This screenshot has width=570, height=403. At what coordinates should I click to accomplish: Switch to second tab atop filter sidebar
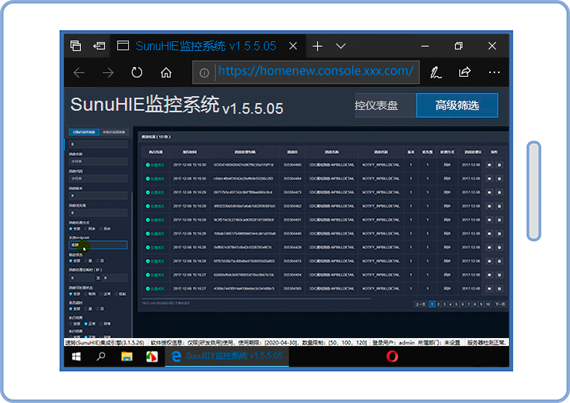(x=114, y=132)
